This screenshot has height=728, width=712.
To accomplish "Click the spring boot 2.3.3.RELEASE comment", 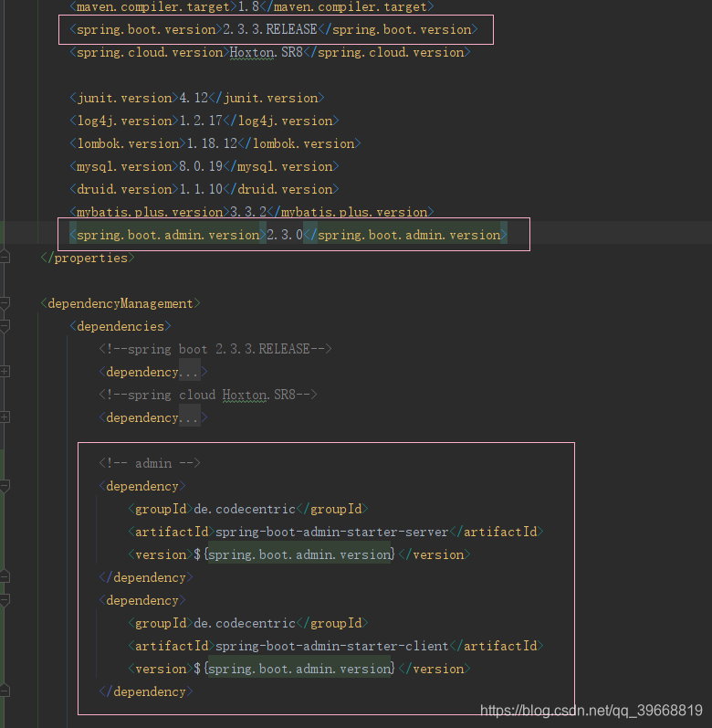I will pyautogui.click(x=215, y=349).
